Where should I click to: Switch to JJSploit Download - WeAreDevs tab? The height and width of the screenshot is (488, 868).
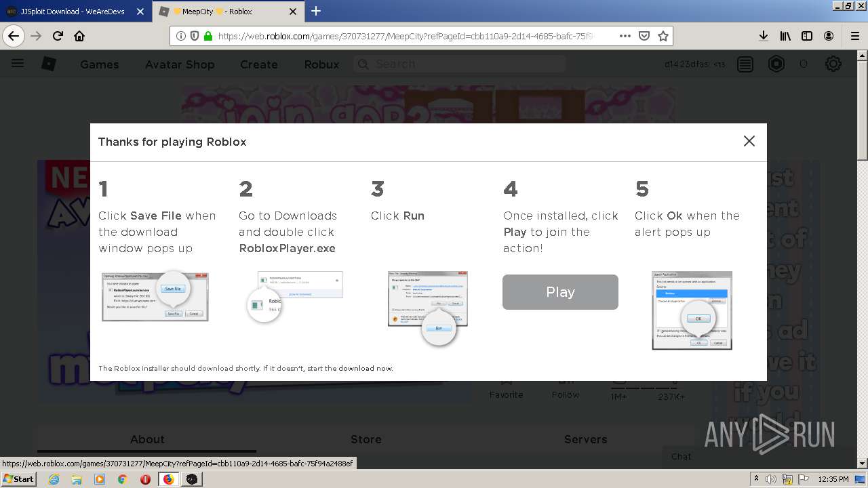click(75, 12)
